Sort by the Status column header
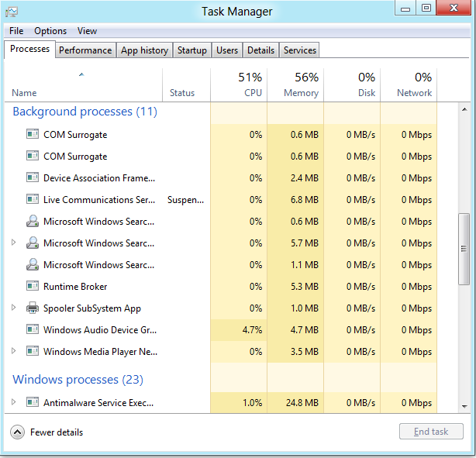Viewport: 476px width, 458px height. 186,85
